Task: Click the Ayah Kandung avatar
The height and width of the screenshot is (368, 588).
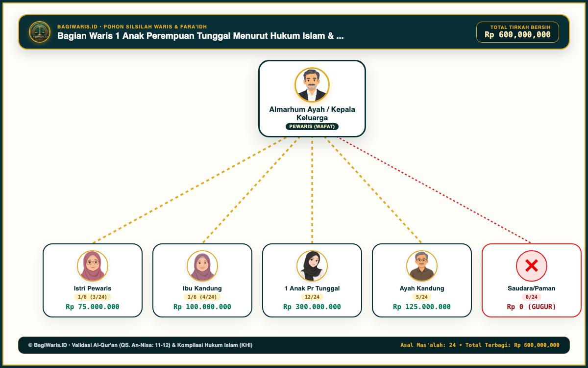Action: point(422,266)
